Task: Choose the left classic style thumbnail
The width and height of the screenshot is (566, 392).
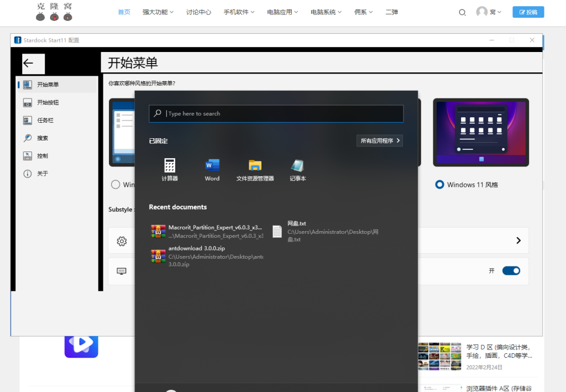Action: pyautogui.click(x=122, y=133)
